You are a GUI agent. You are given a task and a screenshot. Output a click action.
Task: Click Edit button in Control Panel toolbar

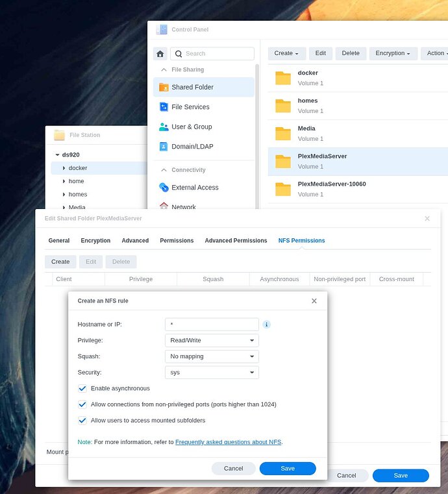coord(320,54)
